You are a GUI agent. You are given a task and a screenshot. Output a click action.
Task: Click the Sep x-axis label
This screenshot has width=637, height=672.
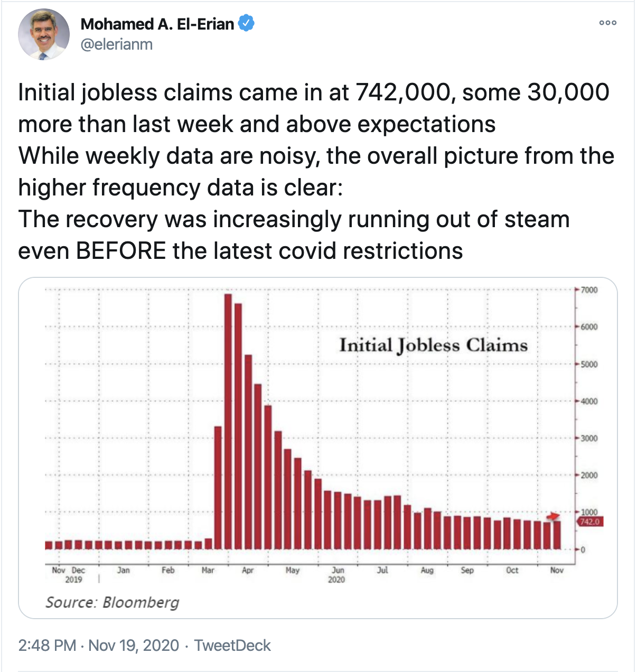[x=467, y=571]
